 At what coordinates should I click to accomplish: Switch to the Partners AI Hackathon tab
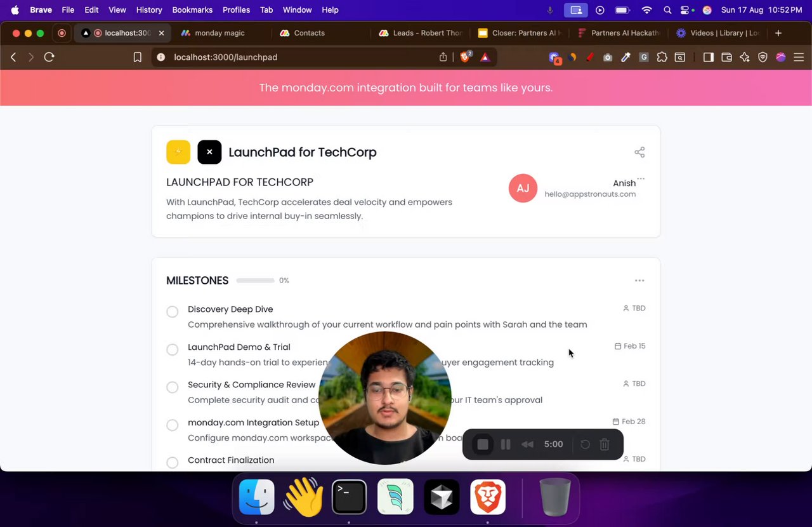tap(619, 33)
